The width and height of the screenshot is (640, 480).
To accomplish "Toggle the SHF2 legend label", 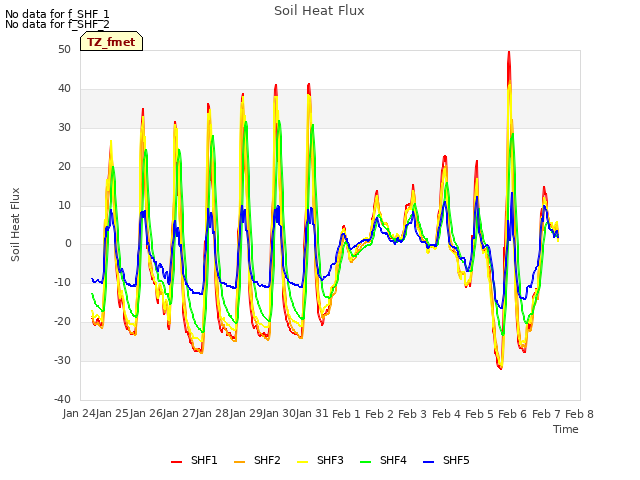I will click(267, 460).
